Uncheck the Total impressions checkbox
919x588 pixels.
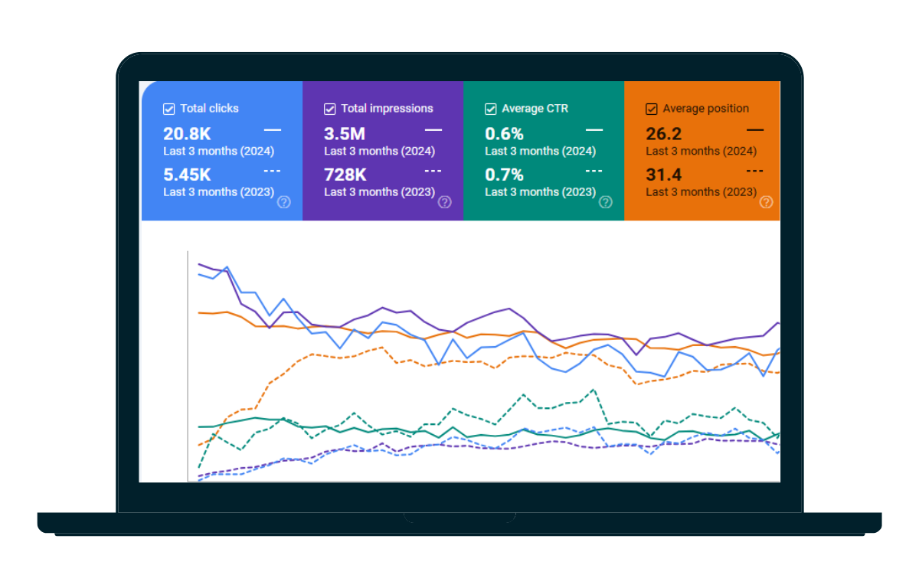click(329, 109)
